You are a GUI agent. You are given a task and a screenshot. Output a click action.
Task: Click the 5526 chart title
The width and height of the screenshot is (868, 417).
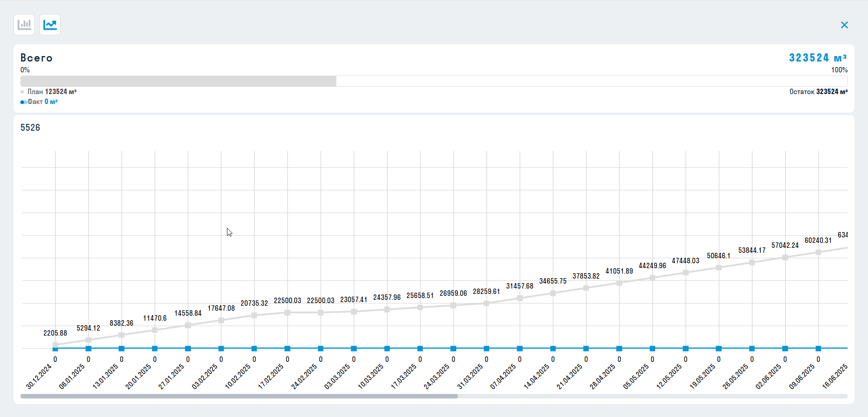30,128
